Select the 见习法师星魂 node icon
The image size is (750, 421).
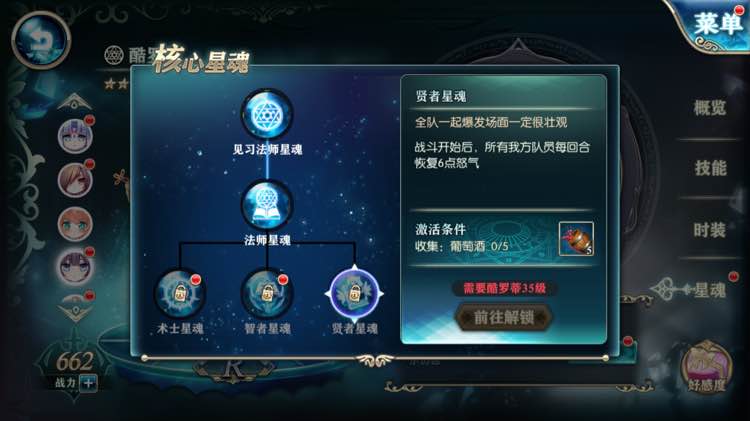[267, 115]
